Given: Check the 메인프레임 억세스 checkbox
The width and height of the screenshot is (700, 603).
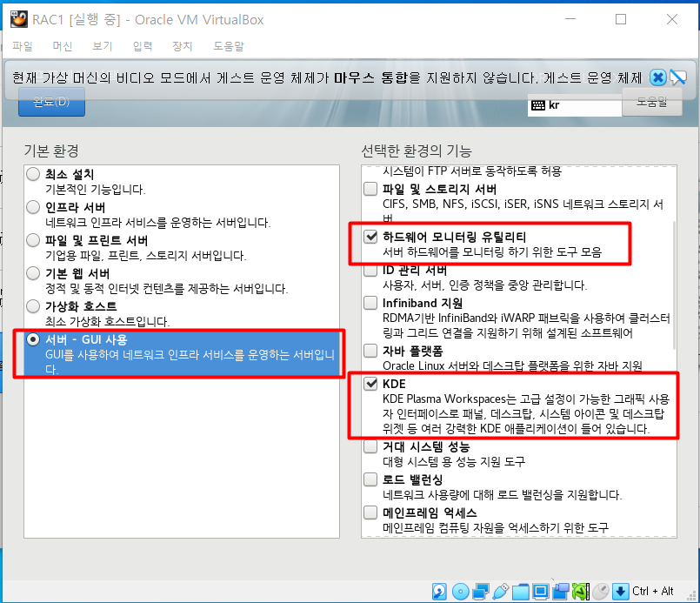Looking at the screenshot, I should click(370, 513).
